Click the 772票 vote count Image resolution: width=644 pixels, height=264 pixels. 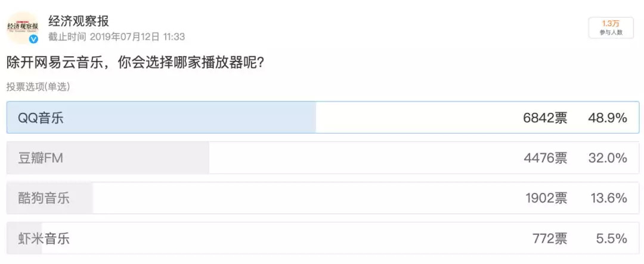click(x=550, y=239)
